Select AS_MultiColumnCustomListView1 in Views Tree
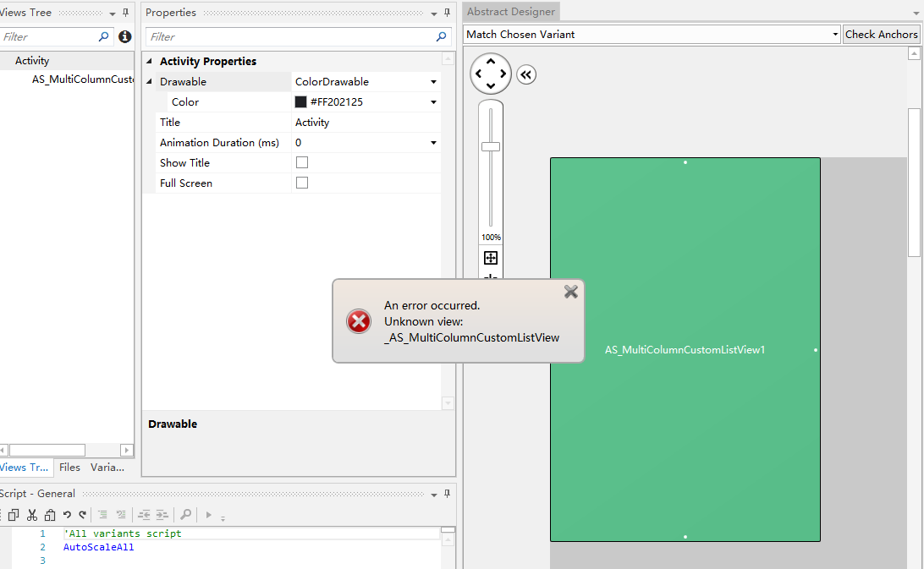 click(x=83, y=79)
